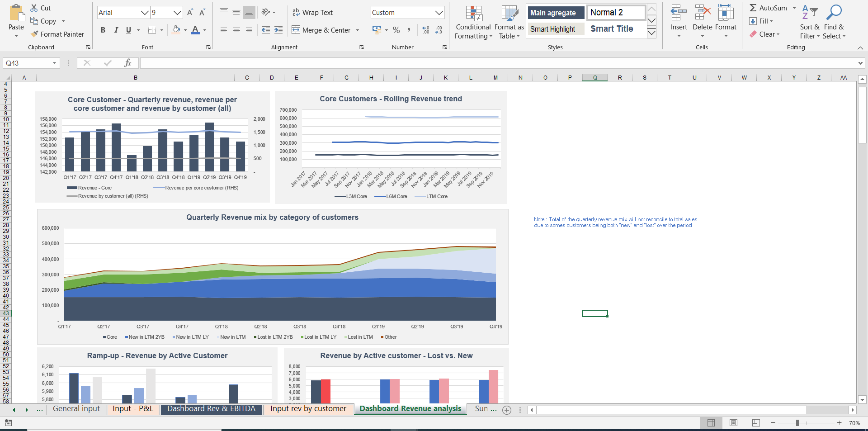The height and width of the screenshot is (431, 868).
Task: Click Increase Decimal icon
Action: pyautogui.click(x=426, y=30)
